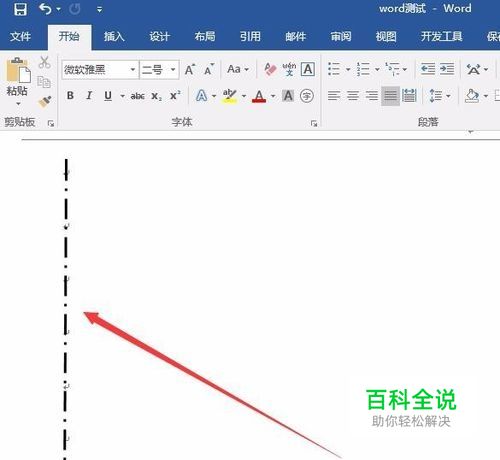Align the text to the right
Screen dimensions: 500x460
(372, 96)
